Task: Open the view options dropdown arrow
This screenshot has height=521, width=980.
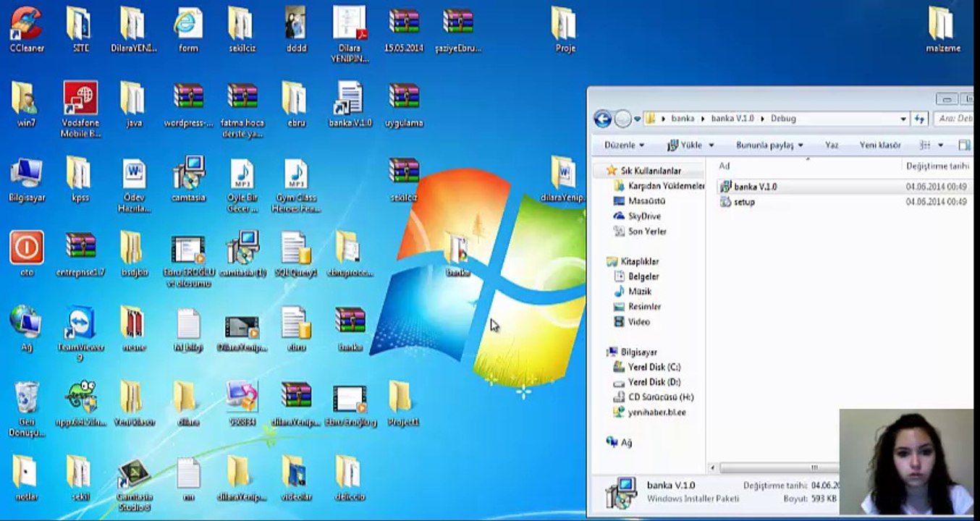Action: point(940,145)
